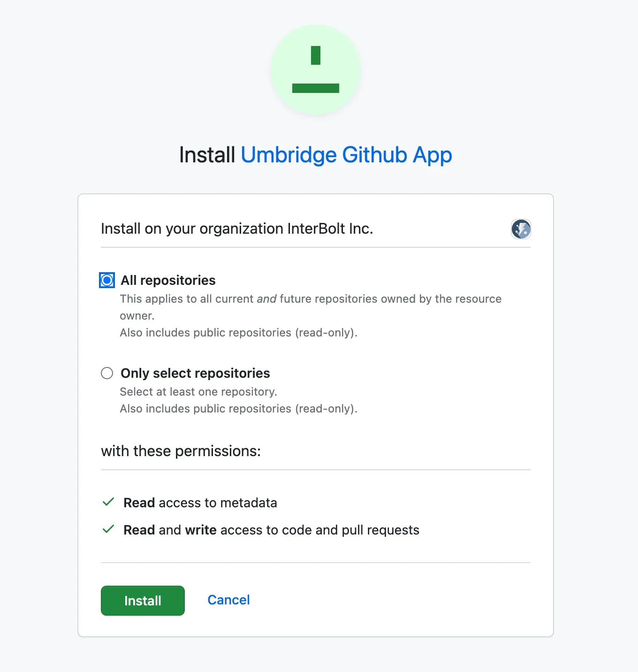Click the Read and write access text
The image size is (638, 672).
(x=271, y=530)
